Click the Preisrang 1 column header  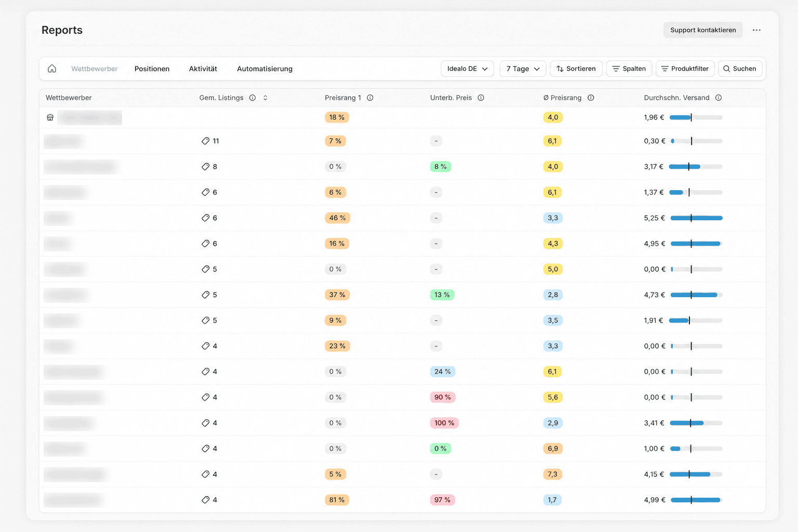coord(343,98)
